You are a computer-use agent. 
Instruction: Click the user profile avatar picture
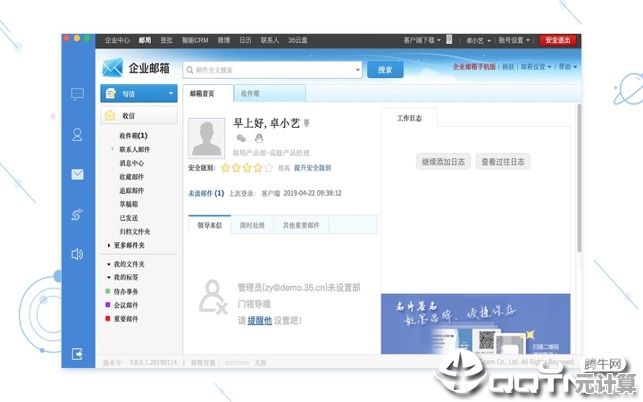click(x=207, y=137)
